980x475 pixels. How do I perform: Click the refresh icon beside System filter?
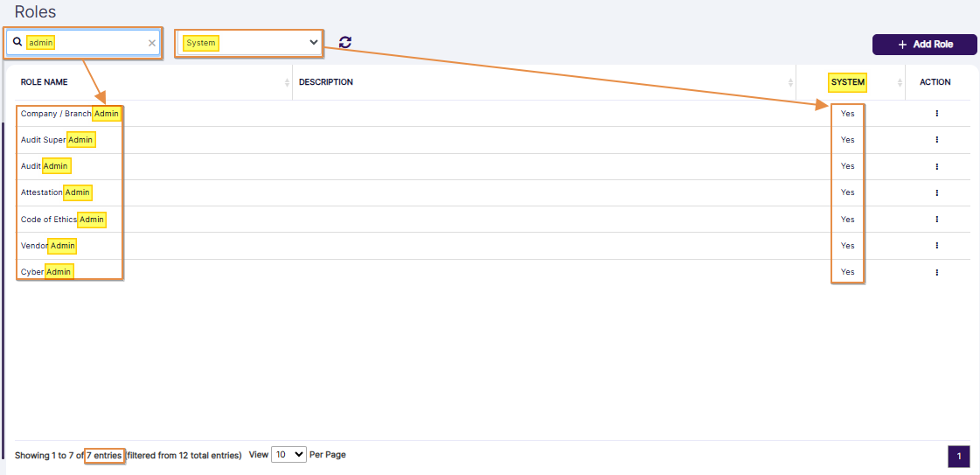click(345, 42)
